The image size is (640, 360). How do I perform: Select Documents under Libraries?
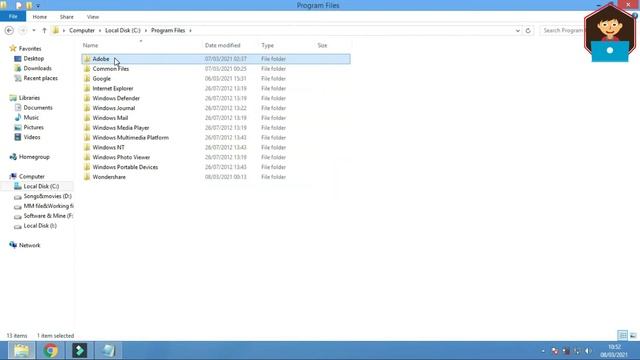pos(38,107)
